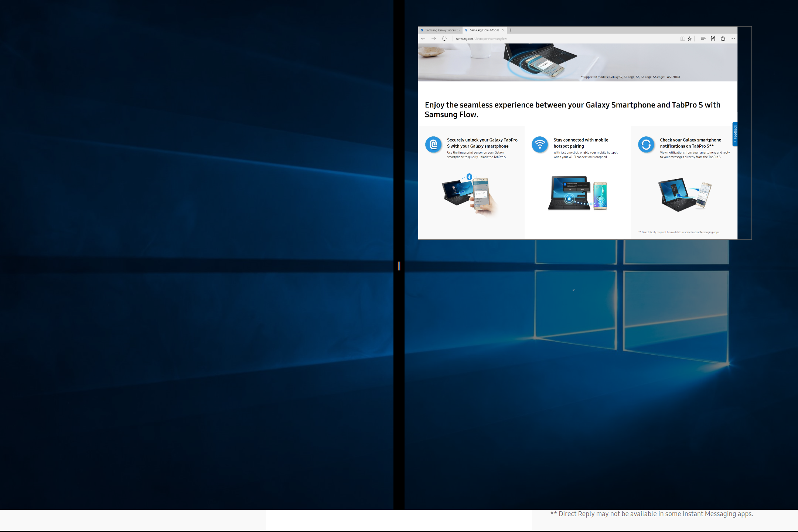The image size is (798, 532).
Task: Click the window snap divider handle
Action: click(399, 266)
